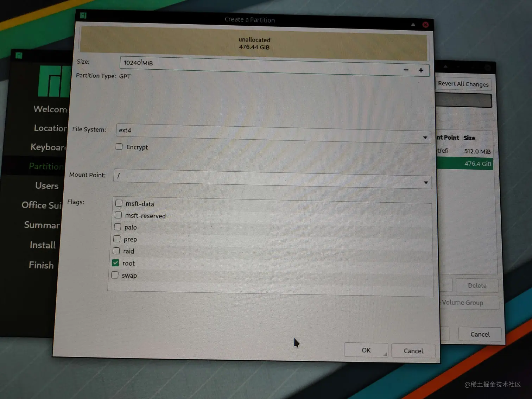Check the swap flag

coord(115,275)
